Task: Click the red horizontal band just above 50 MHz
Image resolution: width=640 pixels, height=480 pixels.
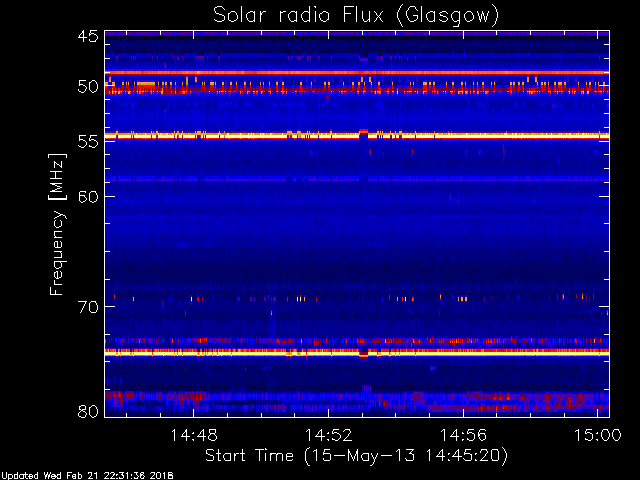Action: [357, 73]
